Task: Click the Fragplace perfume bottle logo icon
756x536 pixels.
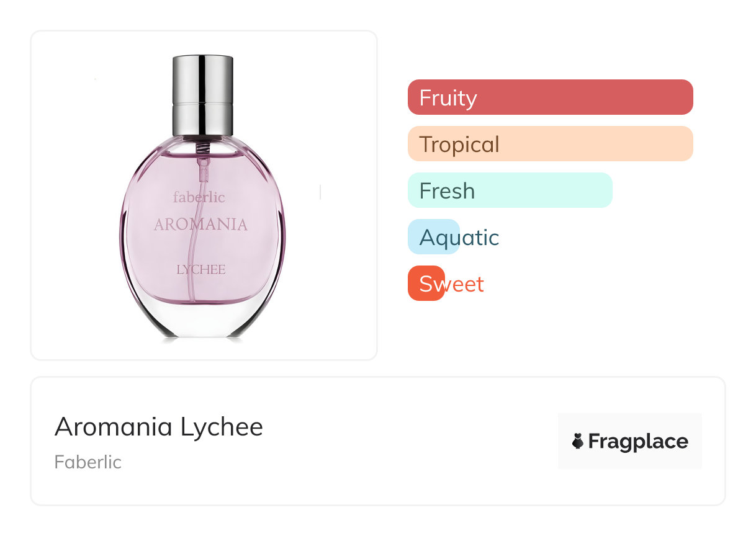Action: pyautogui.click(x=578, y=441)
